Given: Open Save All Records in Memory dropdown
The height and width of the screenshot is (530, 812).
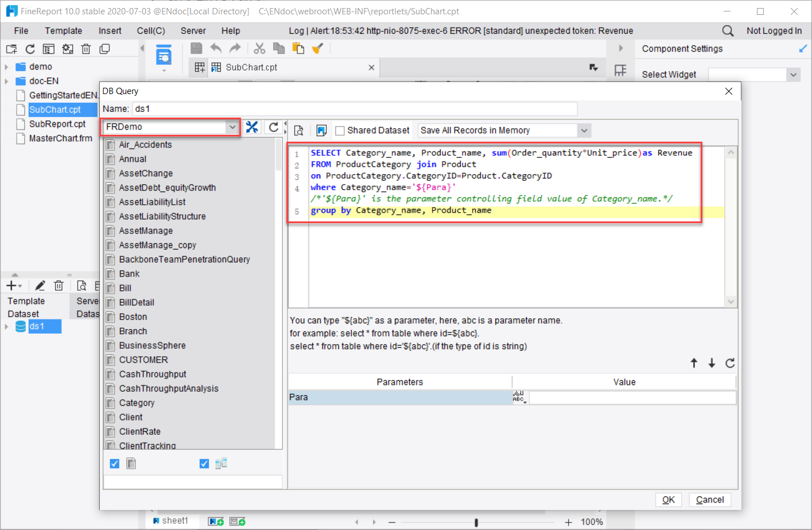Looking at the screenshot, I should pyautogui.click(x=584, y=131).
